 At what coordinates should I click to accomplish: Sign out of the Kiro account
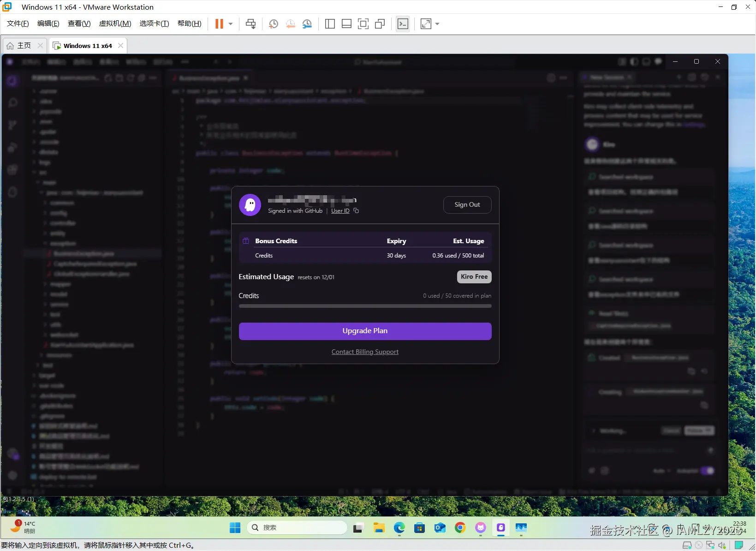[467, 205]
